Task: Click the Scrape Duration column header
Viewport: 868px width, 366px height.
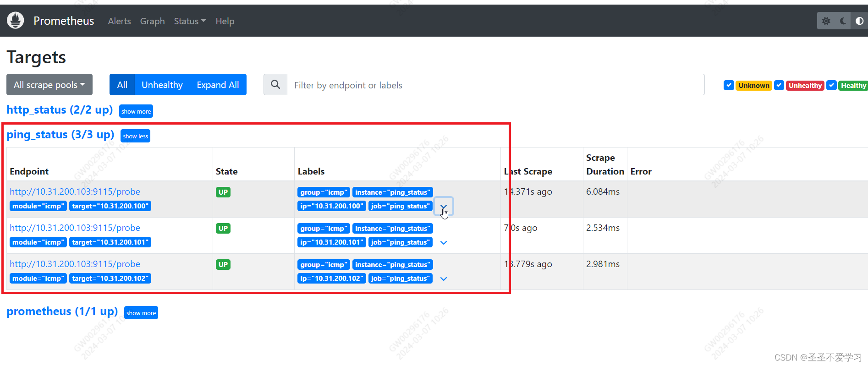Action: [x=605, y=164]
